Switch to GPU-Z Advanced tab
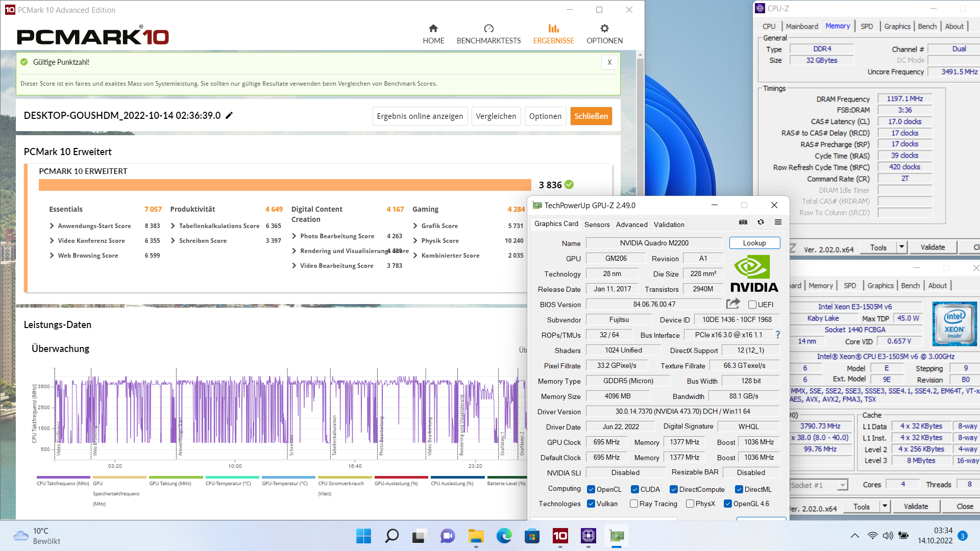The image size is (980, 551). (x=631, y=224)
